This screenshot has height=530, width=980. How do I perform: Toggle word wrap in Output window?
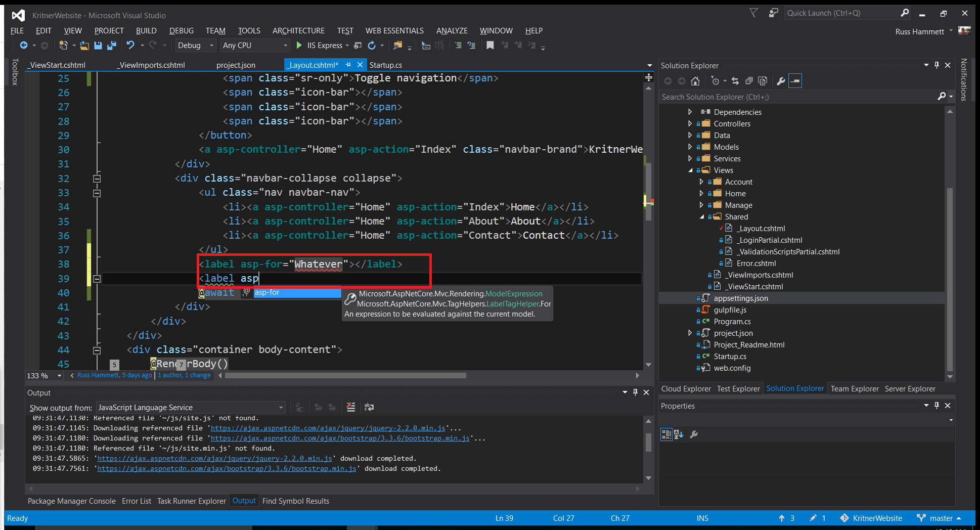tap(369, 407)
